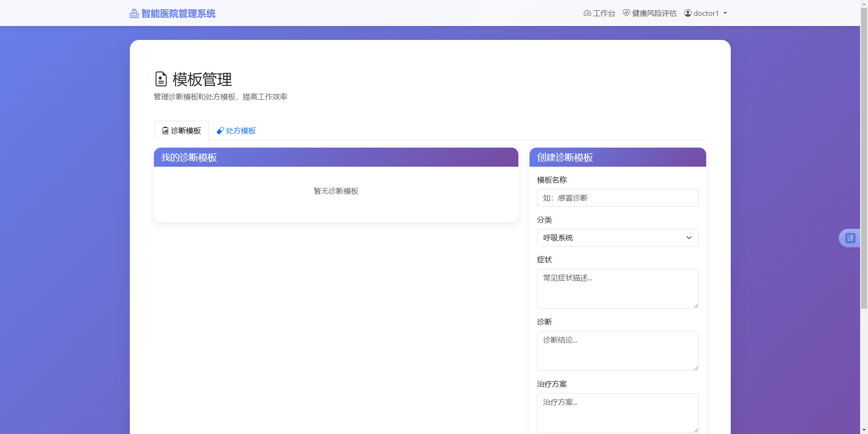The image size is (868, 434).
Task: Open the 分类 category dropdown showing 呼吸系统
Action: (617, 238)
